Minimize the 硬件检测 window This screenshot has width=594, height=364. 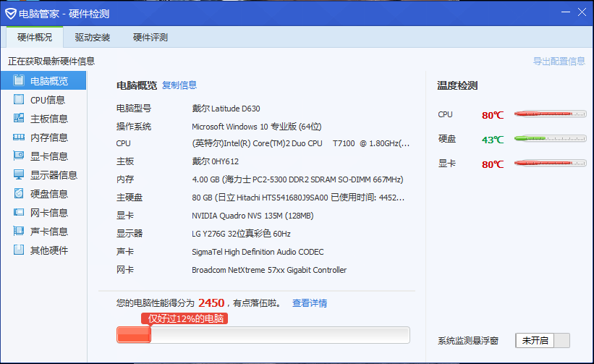click(x=566, y=12)
